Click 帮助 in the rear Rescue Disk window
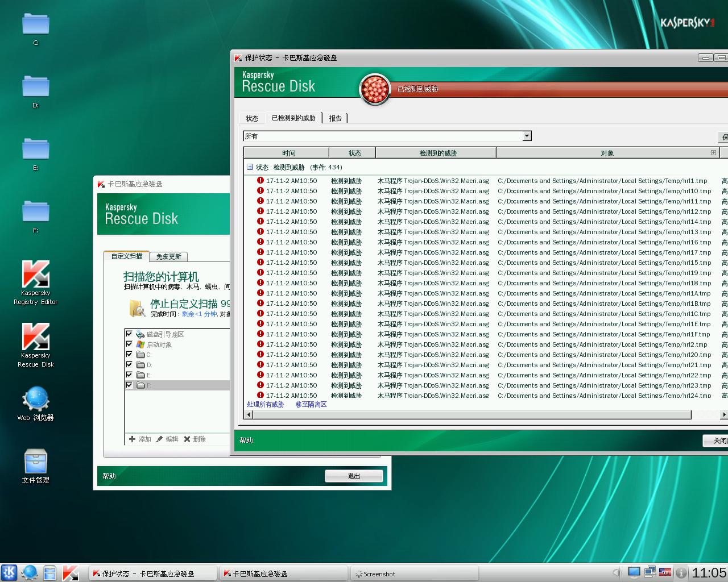This screenshot has width=728, height=582. click(109, 476)
